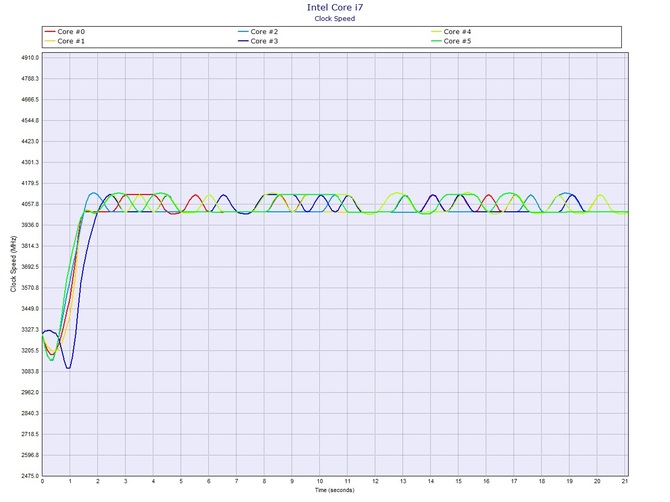The width and height of the screenshot is (670, 502).
Task: Click the Time (seconds) axis label
Action: (x=335, y=490)
